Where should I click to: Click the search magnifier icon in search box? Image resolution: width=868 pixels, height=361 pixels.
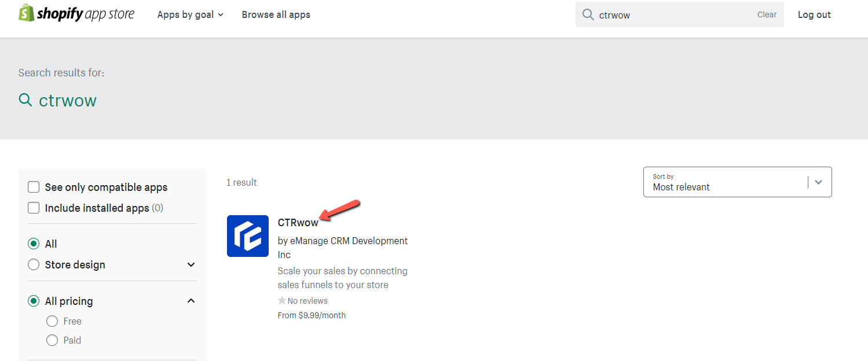tap(588, 14)
